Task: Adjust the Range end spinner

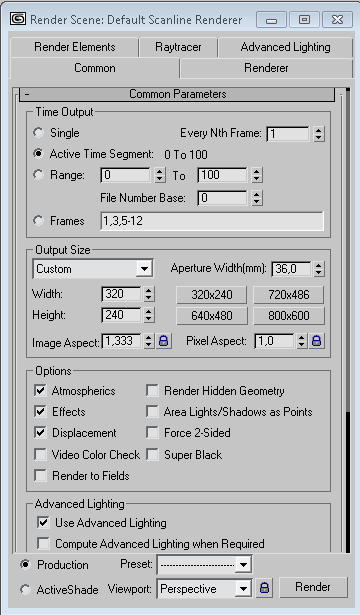Action: click(256, 175)
